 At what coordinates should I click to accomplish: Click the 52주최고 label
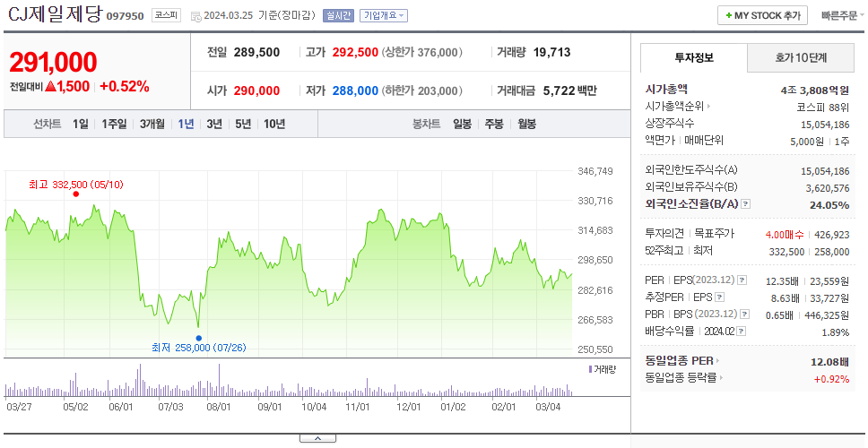point(665,251)
